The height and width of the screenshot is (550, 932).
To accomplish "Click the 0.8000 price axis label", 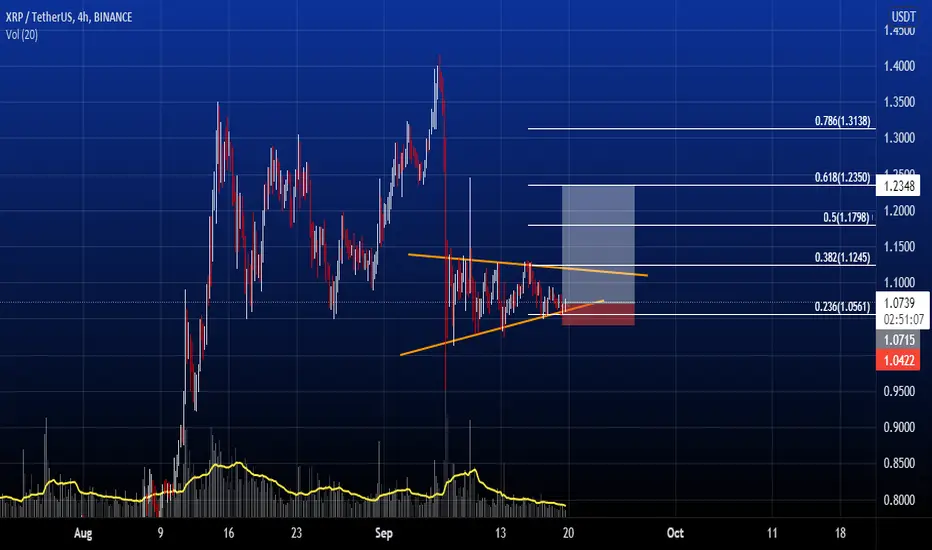I will tap(899, 500).
